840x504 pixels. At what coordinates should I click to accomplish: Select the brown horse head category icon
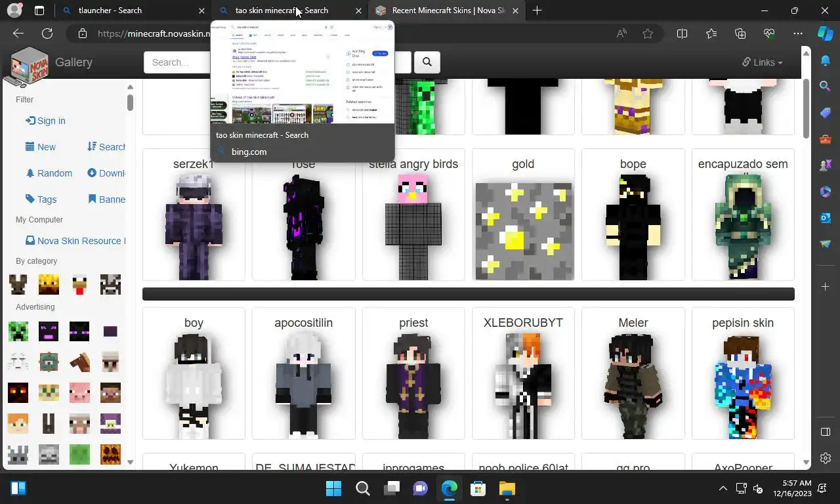(x=79, y=362)
